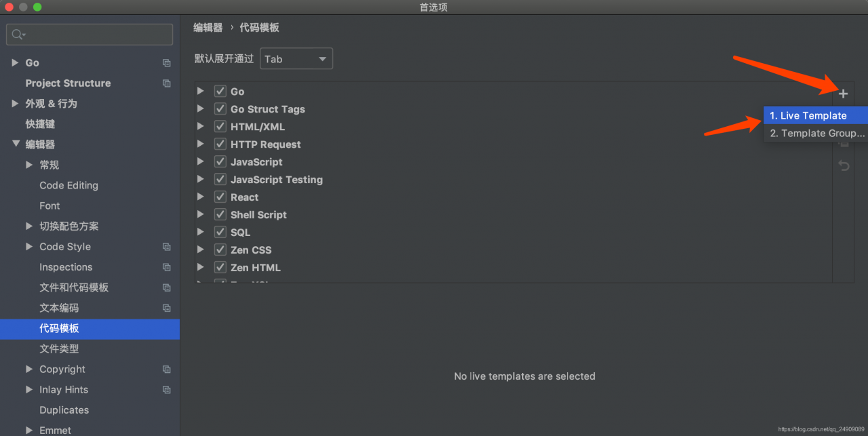This screenshot has width=868, height=436.
Task: Click the copy icon beside Project Structure
Action: (167, 83)
